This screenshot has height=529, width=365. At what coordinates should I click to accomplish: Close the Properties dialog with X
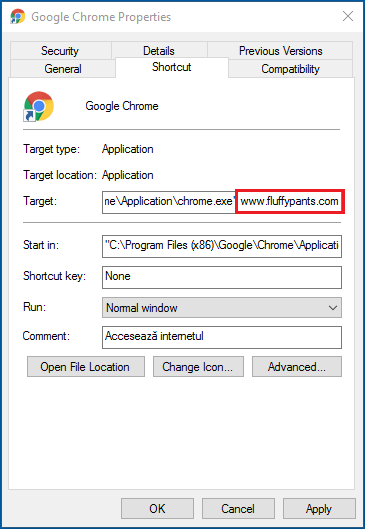click(348, 16)
